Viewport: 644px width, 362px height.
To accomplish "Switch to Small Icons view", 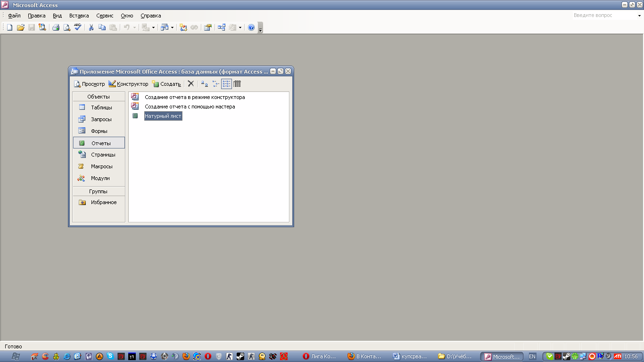I will (215, 84).
